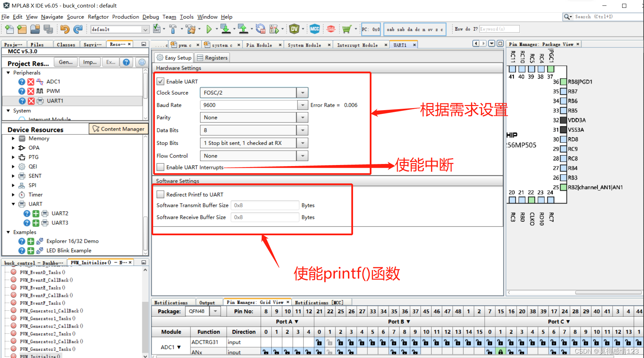Enable UART Interrupts

coord(160,167)
